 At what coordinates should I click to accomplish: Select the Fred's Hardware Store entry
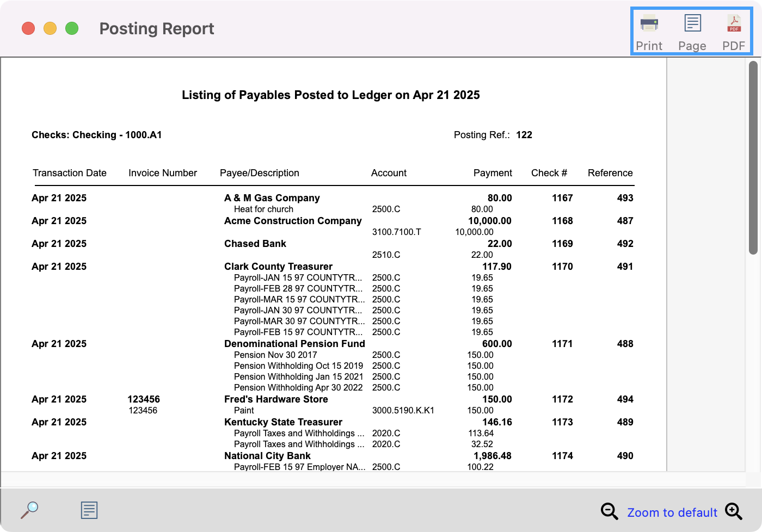click(x=276, y=399)
